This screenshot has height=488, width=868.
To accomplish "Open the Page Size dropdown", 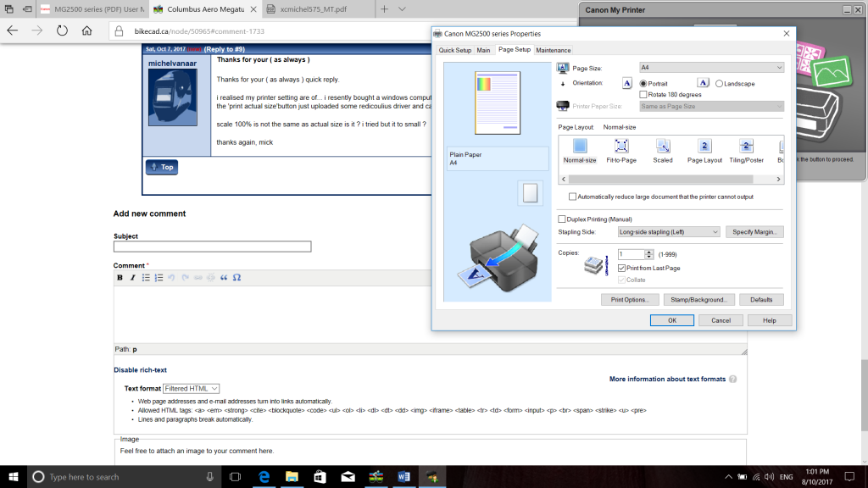I will coord(710,67).
